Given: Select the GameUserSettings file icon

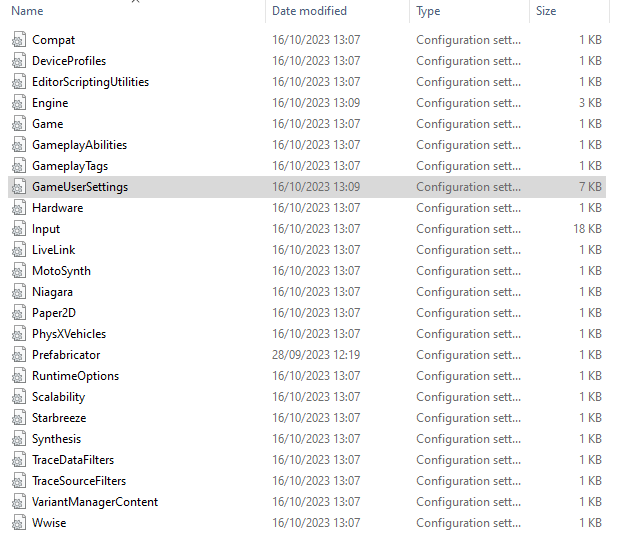Looking at the screenshot, I should click(19, 187).
